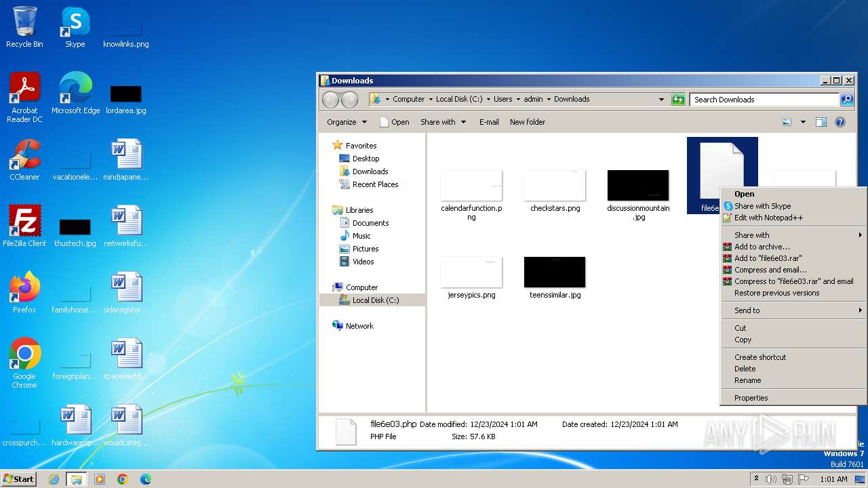Click the Search Downloads field
Viewport: 868px width, 488px height.
765,100
